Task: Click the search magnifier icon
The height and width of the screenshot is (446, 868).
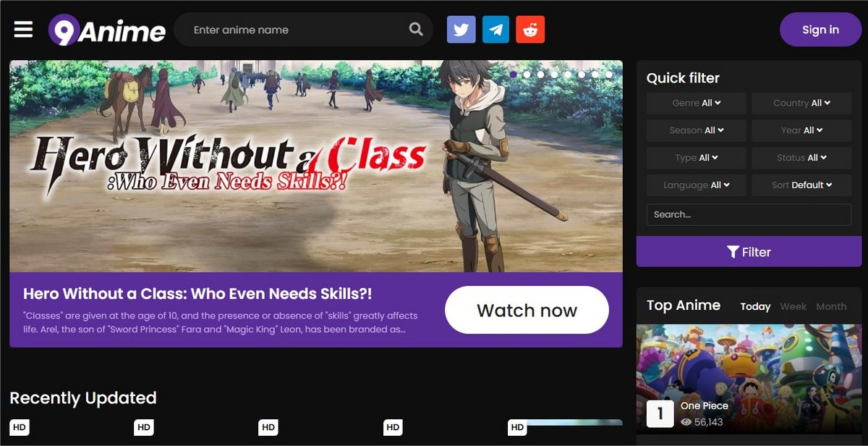Action: tap(414, 29)
